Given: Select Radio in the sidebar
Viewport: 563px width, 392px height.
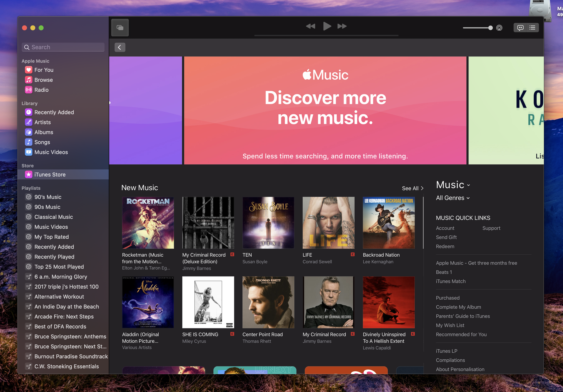Looking at the screenshot, I should [x=41, y=90].
